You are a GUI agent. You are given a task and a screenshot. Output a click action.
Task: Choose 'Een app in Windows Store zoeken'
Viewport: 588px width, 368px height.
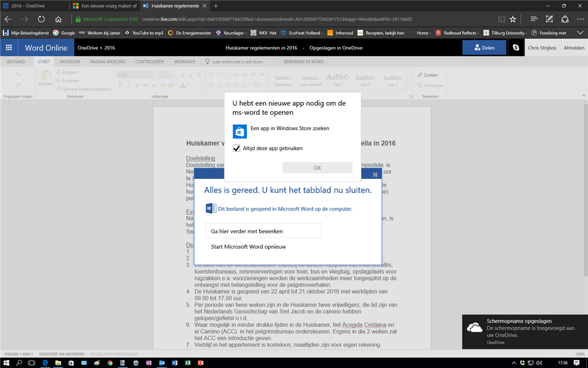(x=281, y=132)
